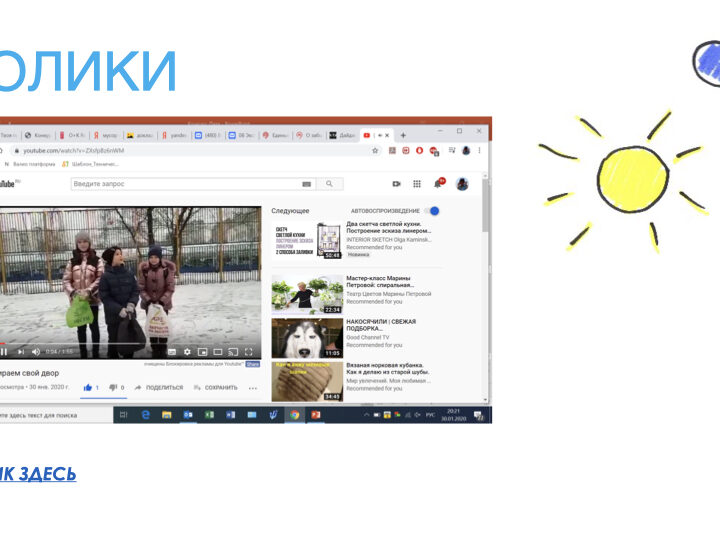The height and width of the screenshot is (540, 720).
Task: Bookmark this page with star icon
Action: 376,151
